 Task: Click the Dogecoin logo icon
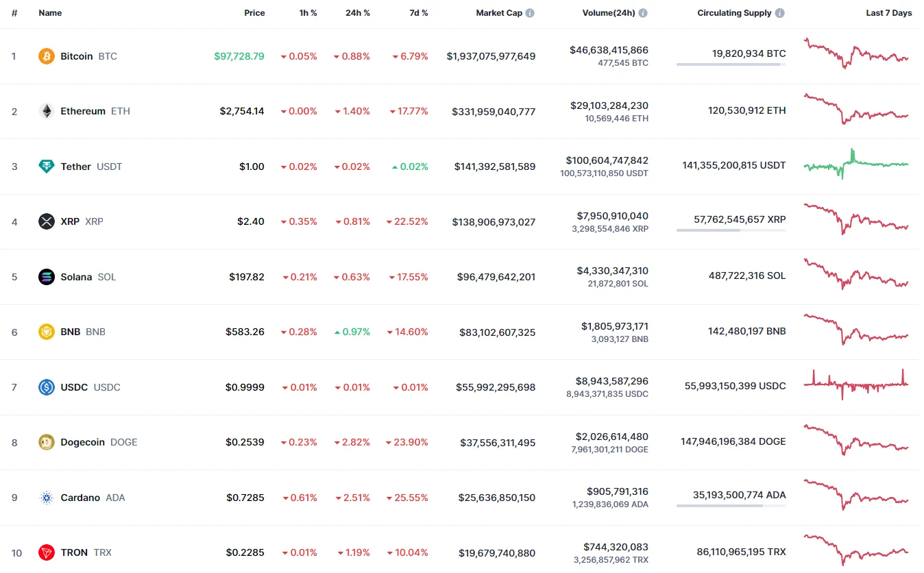(x=47, y=442)
